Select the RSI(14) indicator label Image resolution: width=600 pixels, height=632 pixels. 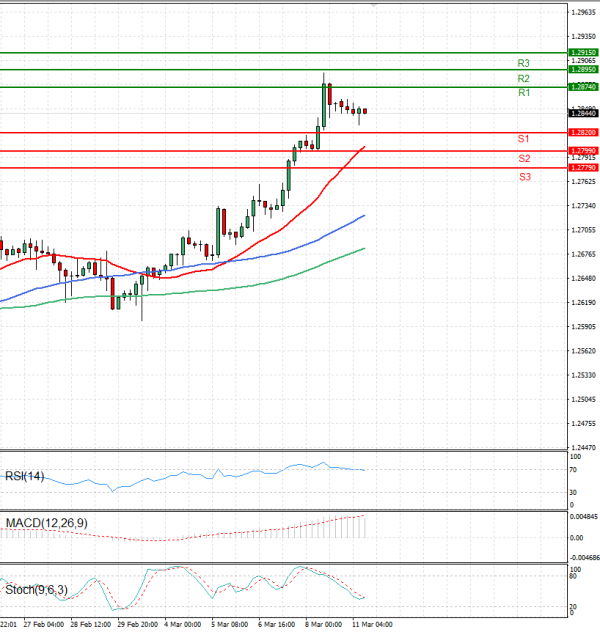[25, 476]
